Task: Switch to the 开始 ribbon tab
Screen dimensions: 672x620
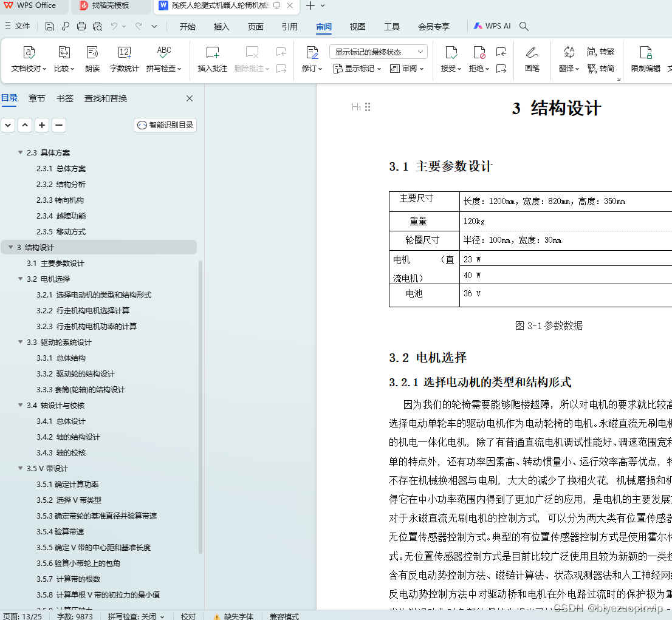Action: pyautogui.click(x=187, y=27)
